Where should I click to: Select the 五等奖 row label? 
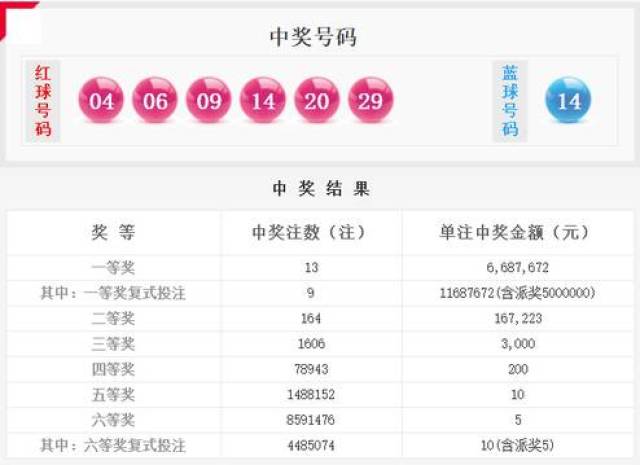[x=113, y=394]
